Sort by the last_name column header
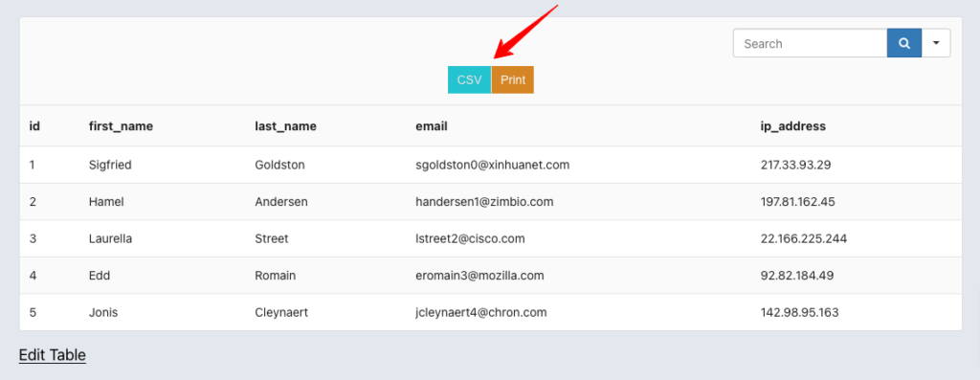 point(285,126)
